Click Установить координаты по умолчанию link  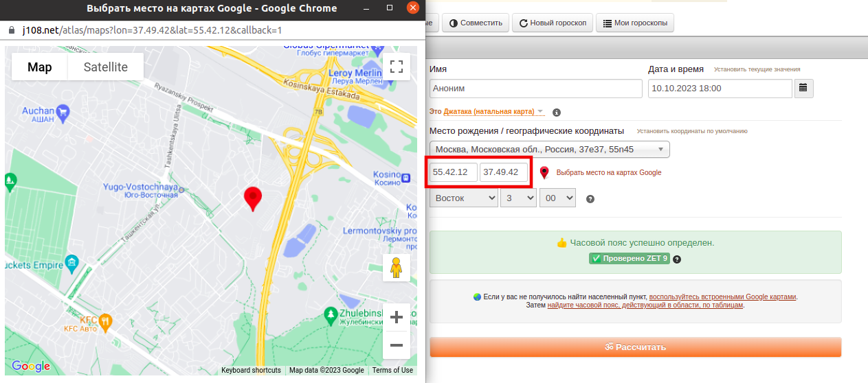click(x=692, y=131)
